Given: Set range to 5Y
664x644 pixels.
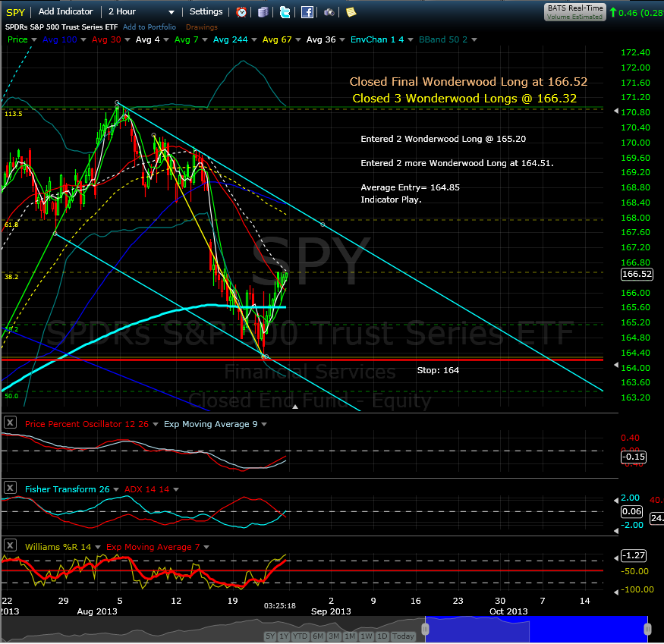Looking at the screenshot, I should pyautogui.click(x=270, y=636).
